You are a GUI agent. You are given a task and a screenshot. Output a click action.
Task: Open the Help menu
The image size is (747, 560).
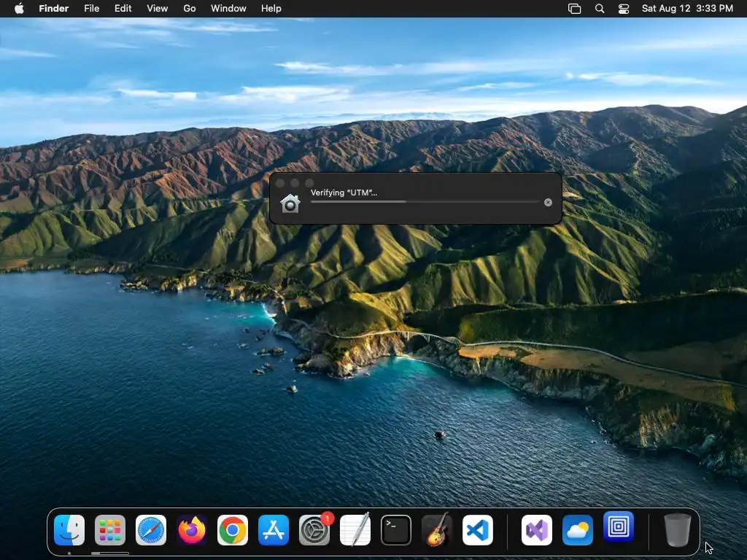[x=271, y=9]
